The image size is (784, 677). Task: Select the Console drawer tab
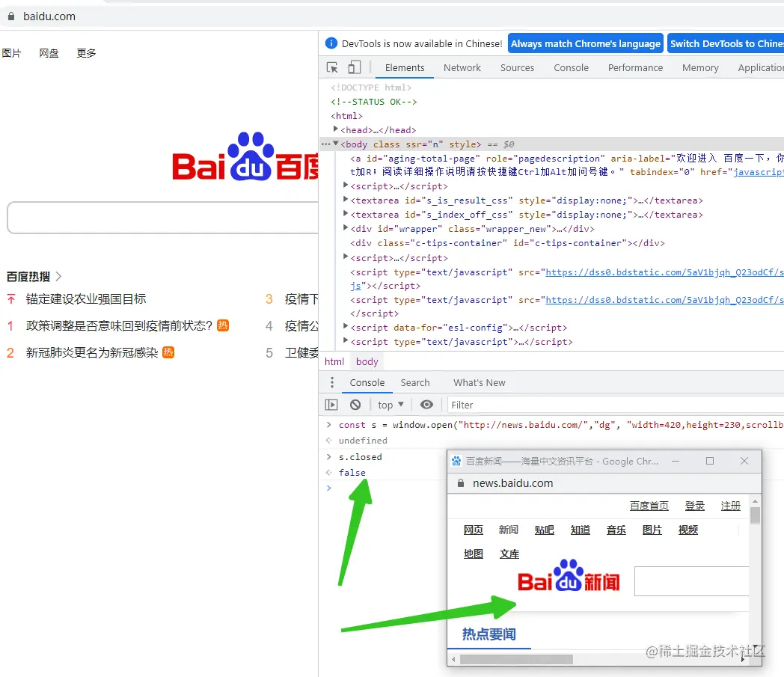(367, 382)
